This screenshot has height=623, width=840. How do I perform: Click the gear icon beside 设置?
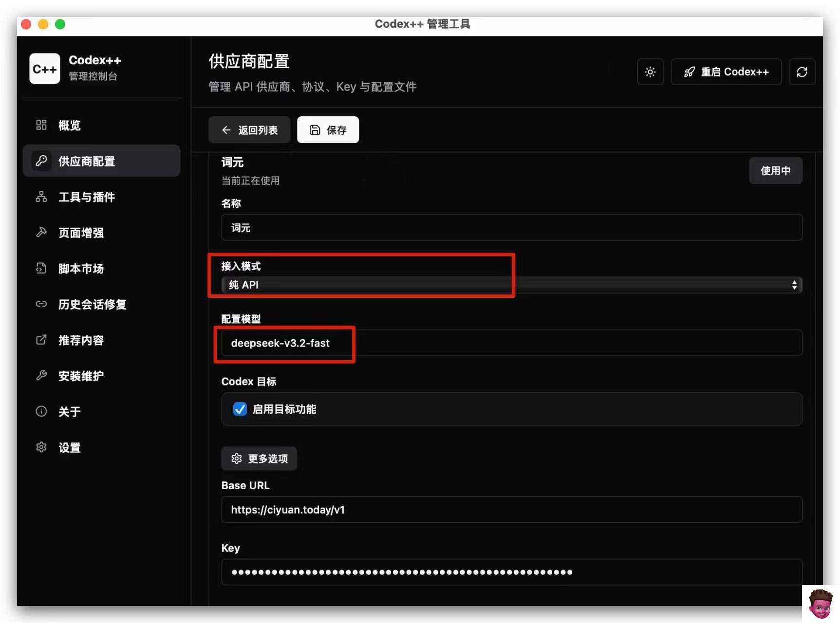pos(41,447)
